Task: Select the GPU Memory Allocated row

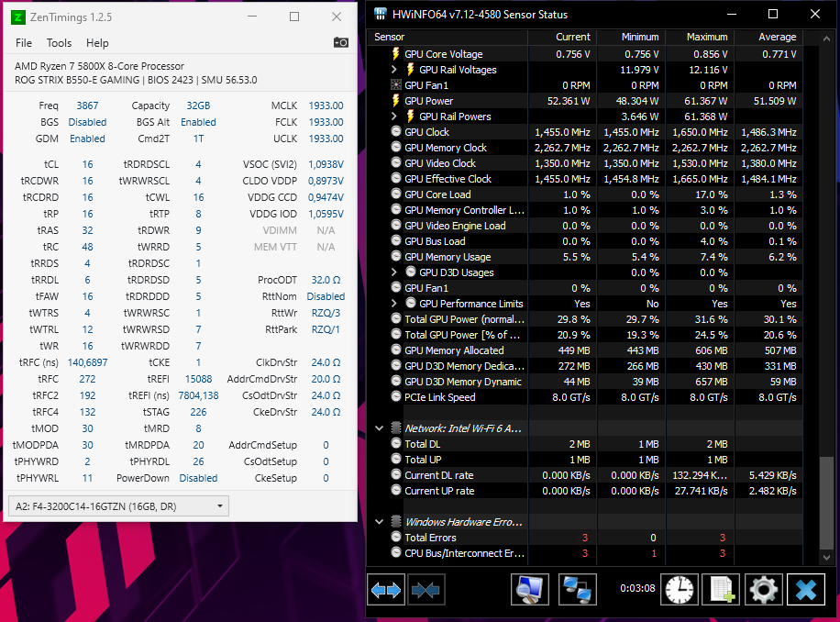Action: point(585,350)
